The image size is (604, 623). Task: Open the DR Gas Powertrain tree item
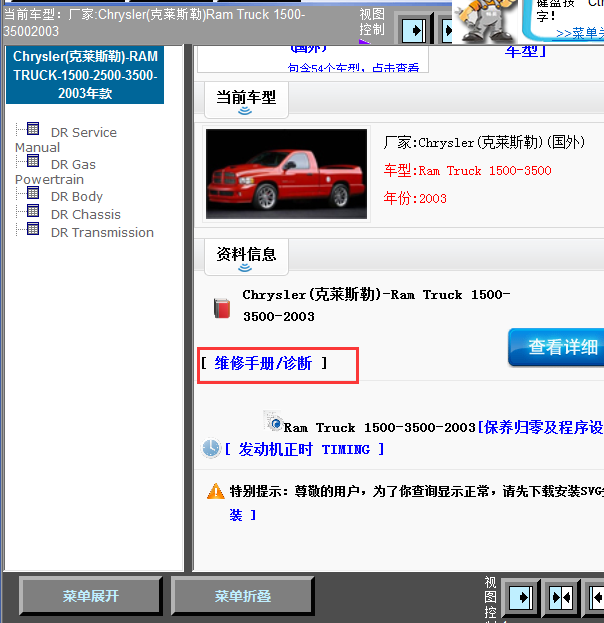(56, 172)
